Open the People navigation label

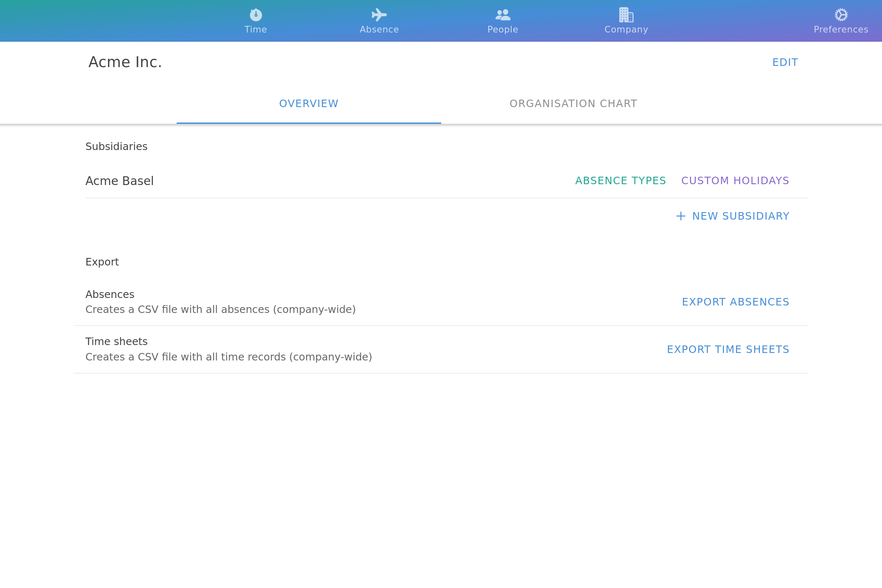(x=503, y=30)
